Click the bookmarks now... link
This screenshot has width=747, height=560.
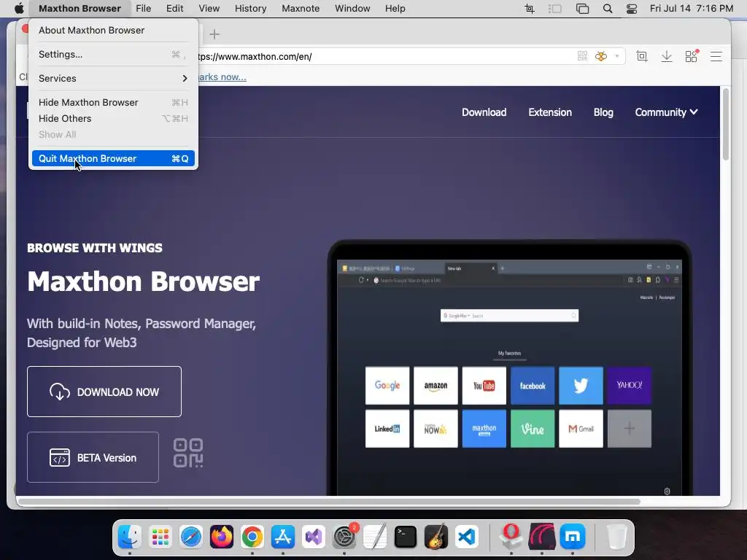tap(222, 77)
